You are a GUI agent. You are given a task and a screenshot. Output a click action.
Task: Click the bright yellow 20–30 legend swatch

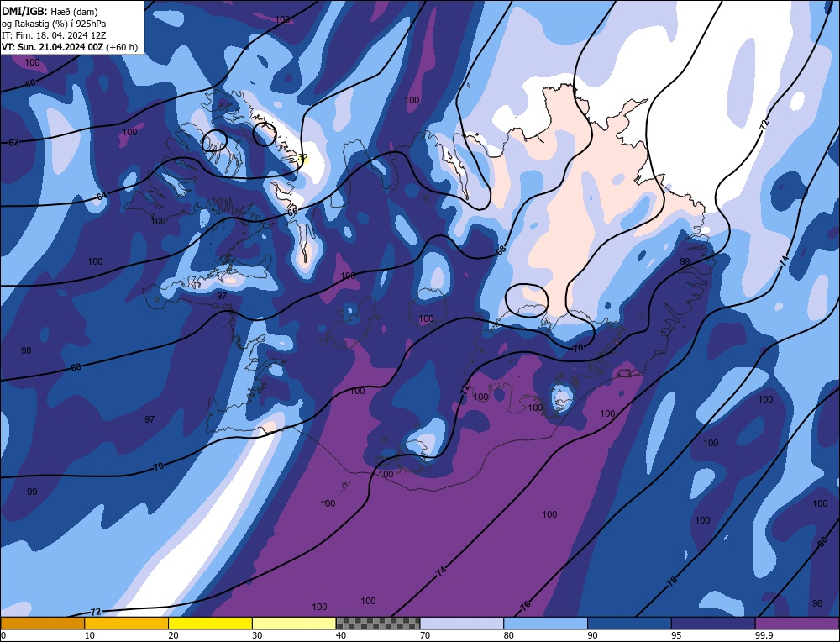(210, 624)
